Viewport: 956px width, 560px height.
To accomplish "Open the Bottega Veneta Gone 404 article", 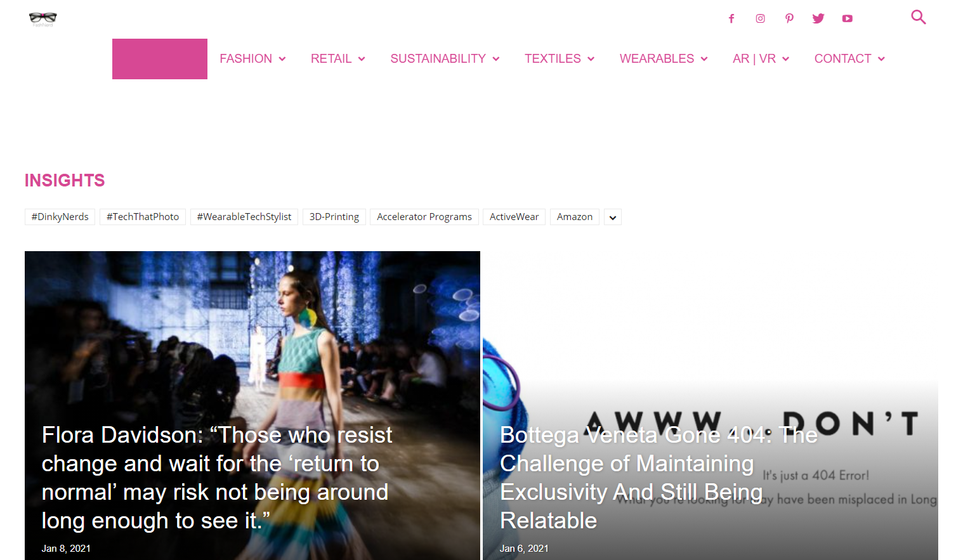I will 658,478.
